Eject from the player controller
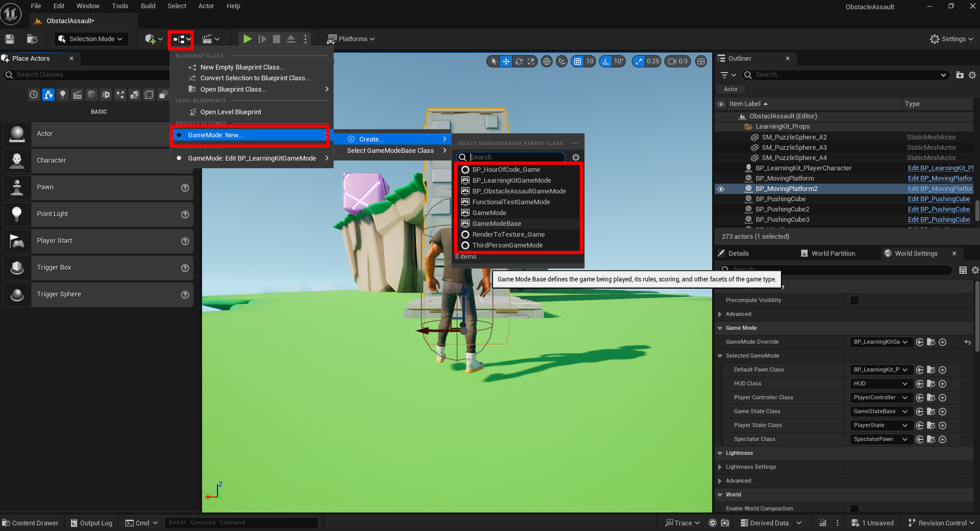 pos(291,39)
